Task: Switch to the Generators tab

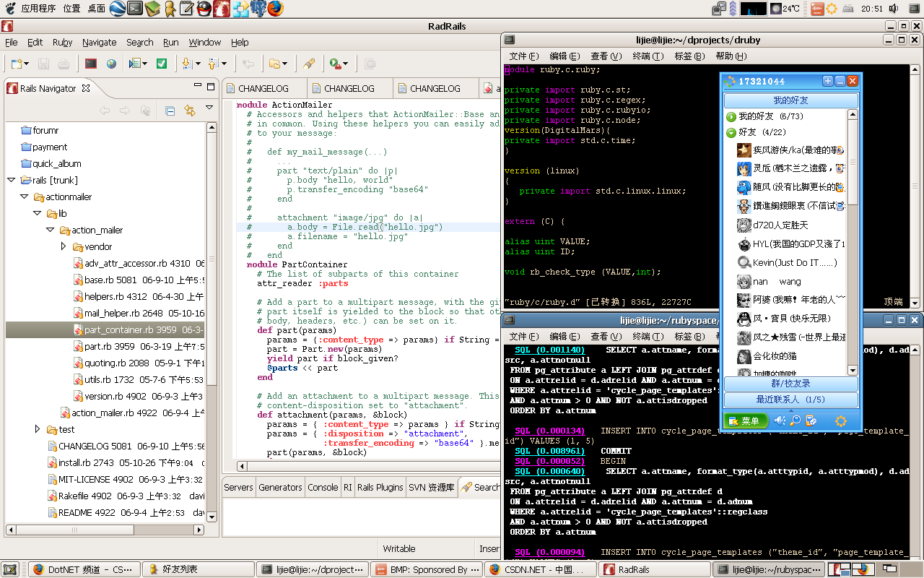Action: 280,487
